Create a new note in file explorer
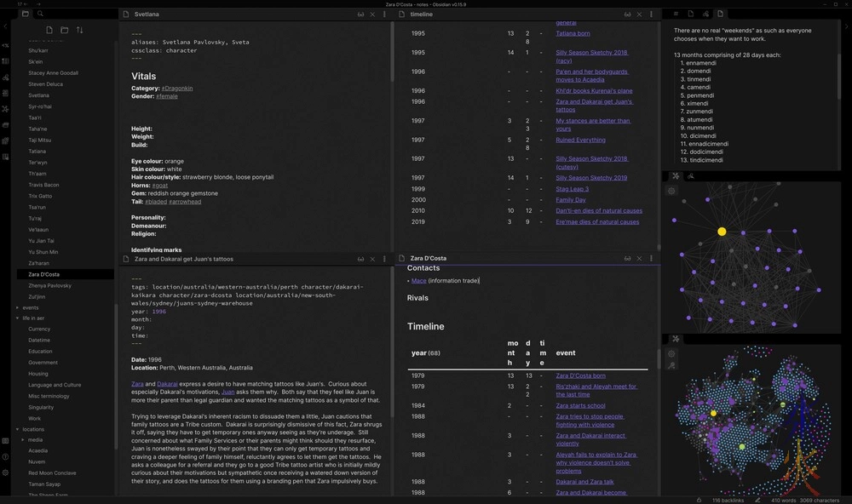This screenshot has width=852, height=504. pyautogui.click(x=49, y=31)
